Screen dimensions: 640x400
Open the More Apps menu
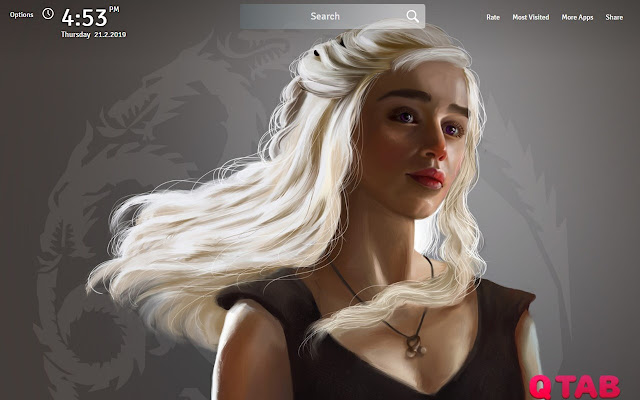[577, 17]
